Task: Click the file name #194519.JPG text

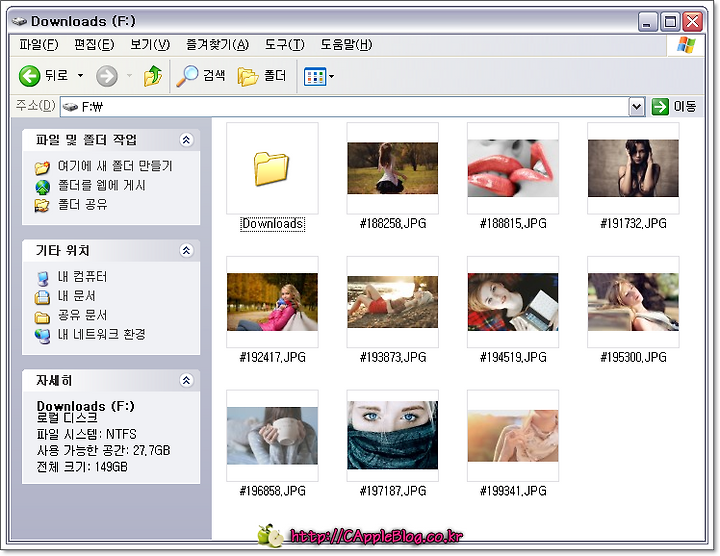Action: pos(513,357)
